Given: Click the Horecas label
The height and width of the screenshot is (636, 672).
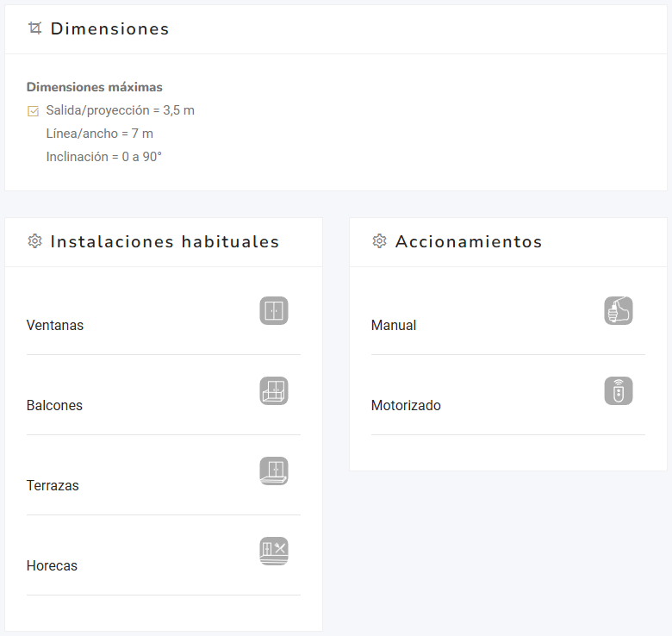Looking at the screenshot, I should 52,566.
